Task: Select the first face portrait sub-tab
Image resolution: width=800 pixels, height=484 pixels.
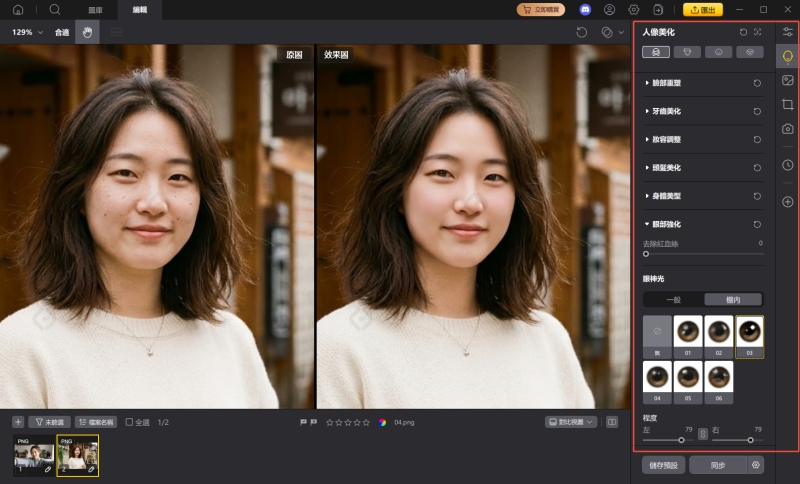Action: click(x=656, y=52)
